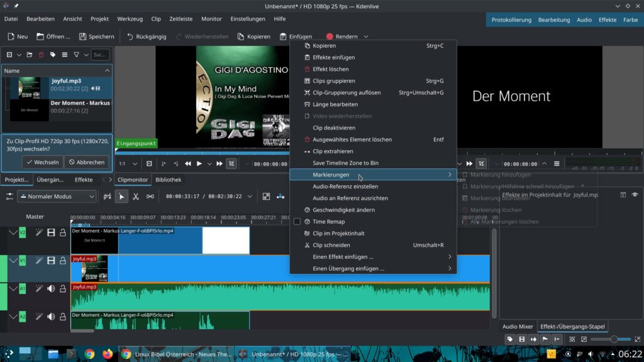Choose Clips gruppieren from context menu

click(373, 81)
